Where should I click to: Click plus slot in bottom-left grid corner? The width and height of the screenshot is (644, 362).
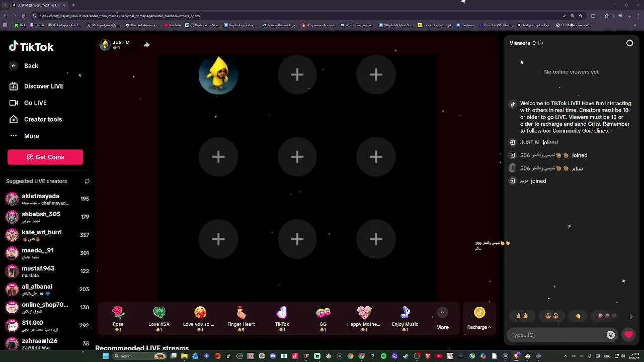(218, 239)
